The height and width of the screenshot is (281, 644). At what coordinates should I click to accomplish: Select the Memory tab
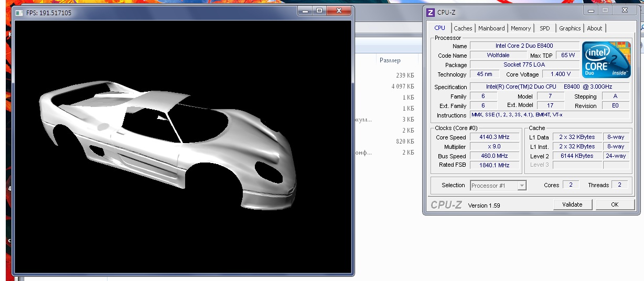(x=520, y=28)
